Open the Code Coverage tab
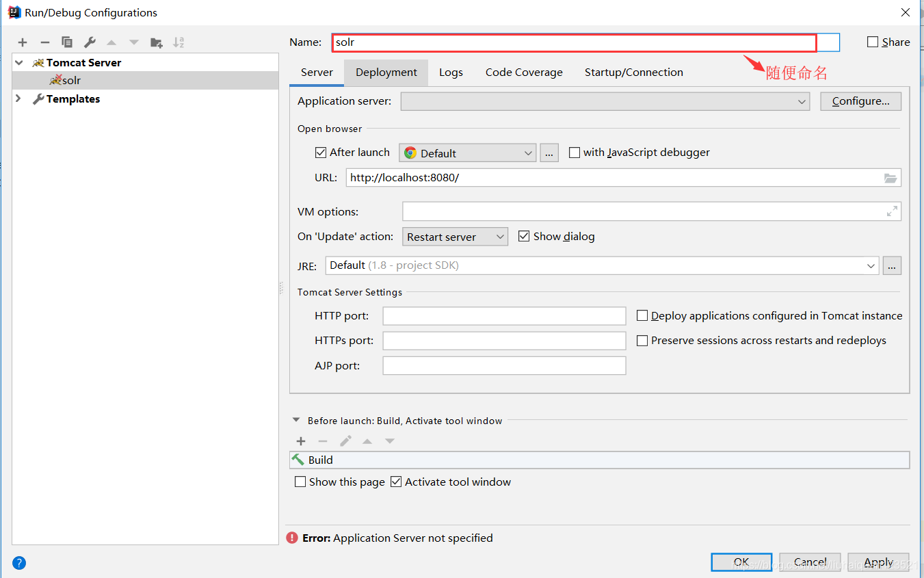The height and width of the screenshot is (578, 924). coord(524,73)
